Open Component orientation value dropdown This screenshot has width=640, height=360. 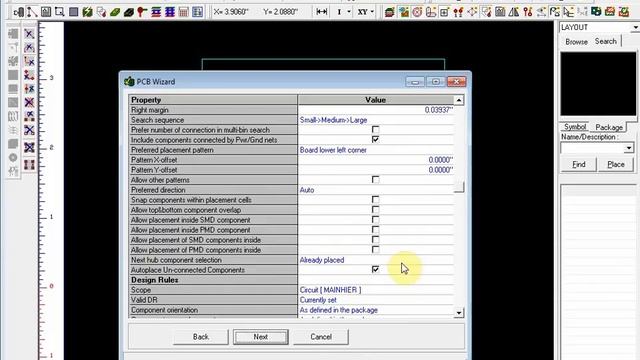click(x=376, y=310)
